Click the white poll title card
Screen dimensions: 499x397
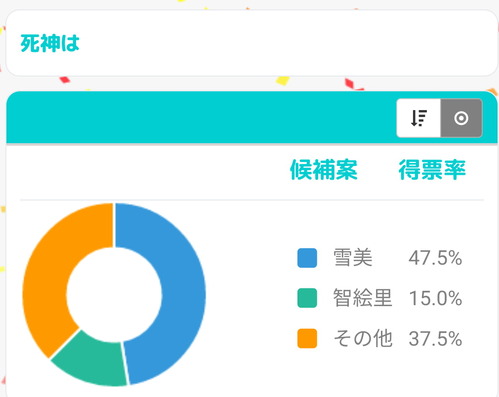coord(252,43)
